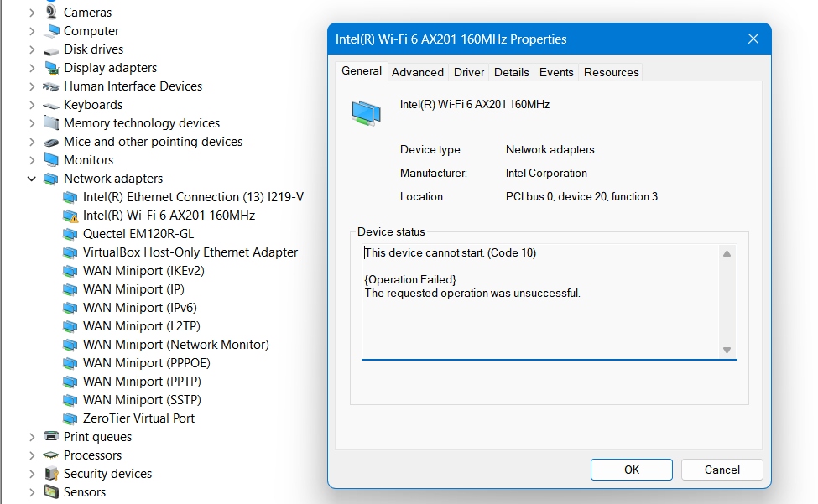
Task: Open the Driver tab
Action: [x=469, y=72]
